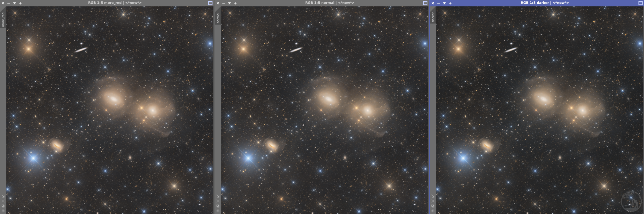Screen dimensions: 644x214
Task: Click the concentric circle icon in the more_red window
Action: [3, 211]
